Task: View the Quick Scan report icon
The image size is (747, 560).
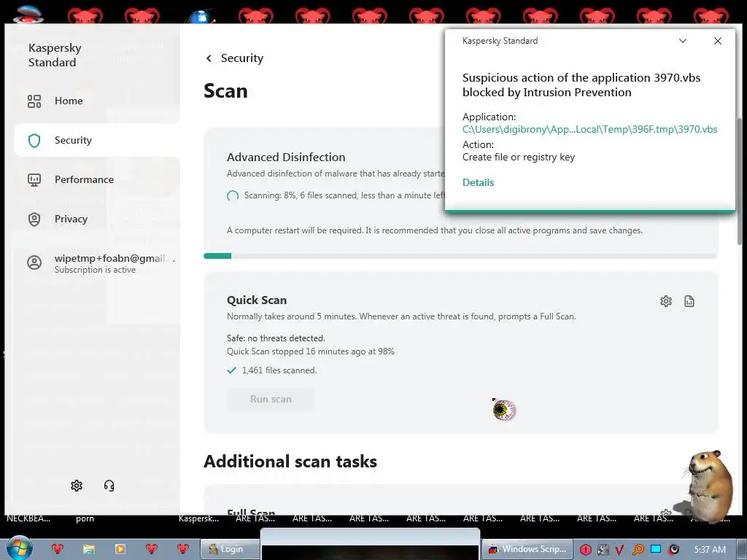Action: tap(689, 301)
